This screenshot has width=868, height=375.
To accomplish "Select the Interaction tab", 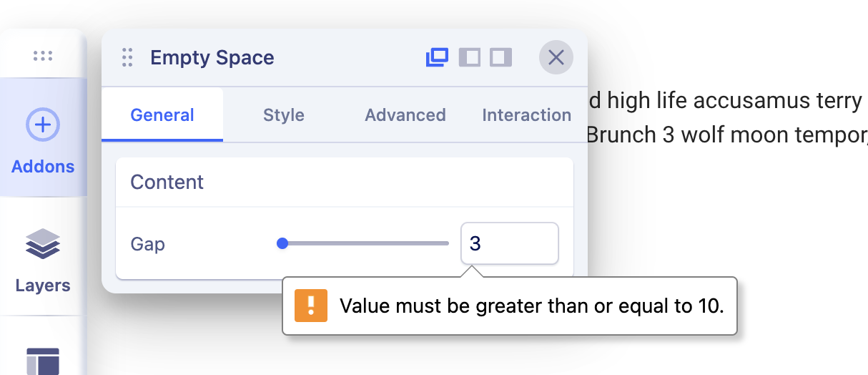I will tap(526, 115).
